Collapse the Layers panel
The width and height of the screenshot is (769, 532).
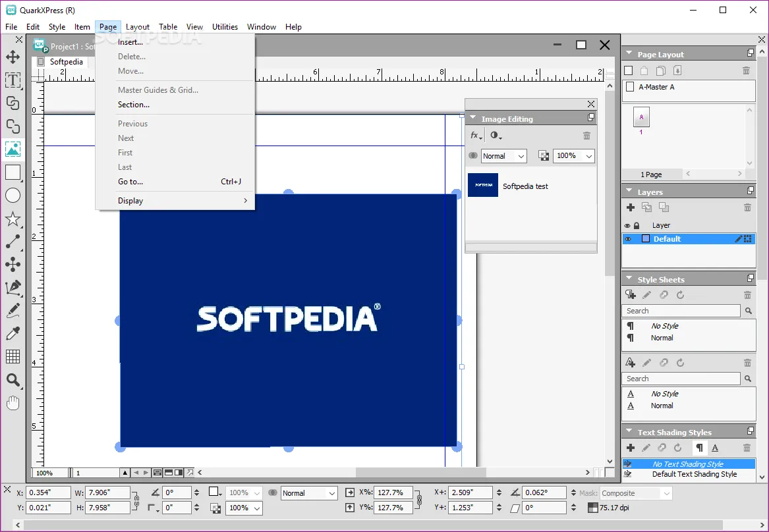point(629,191)
